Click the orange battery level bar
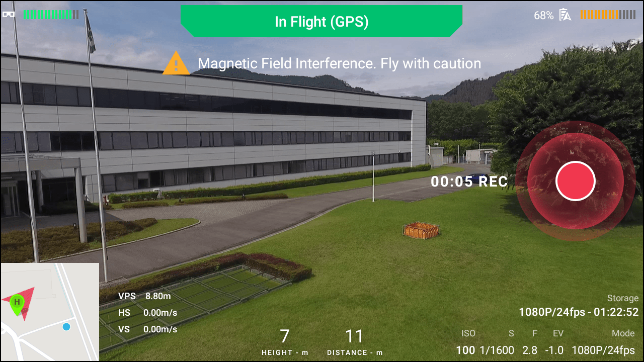The width and height of the screenshot is (644, 362). pos(607,15)
